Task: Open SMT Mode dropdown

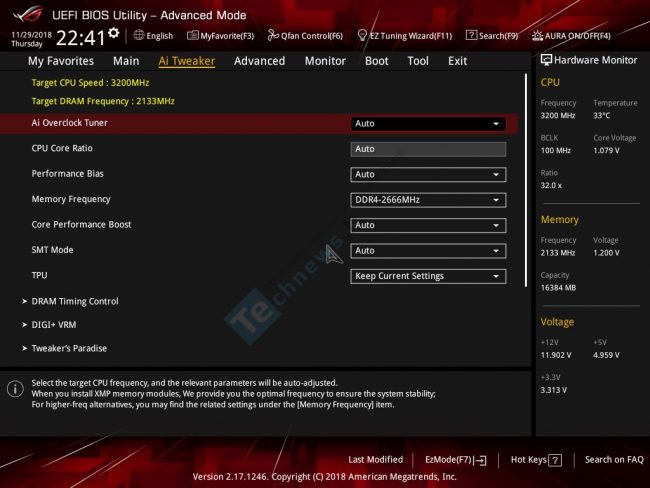Action: 428,251
